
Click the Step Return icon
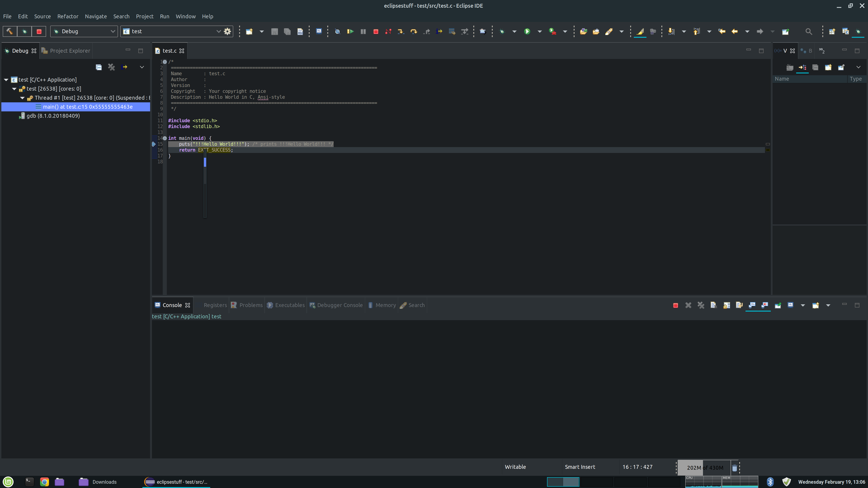(x=426, y=31)
